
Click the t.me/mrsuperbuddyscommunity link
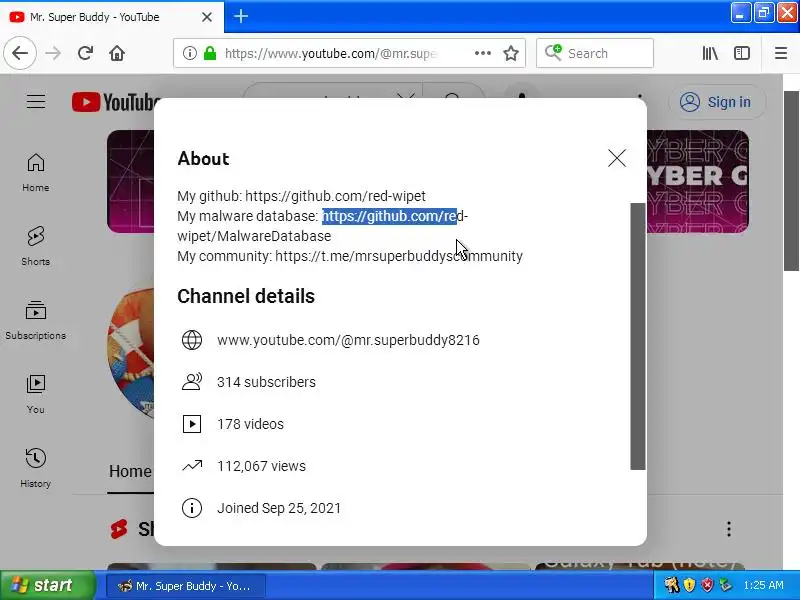coord(399,256)
